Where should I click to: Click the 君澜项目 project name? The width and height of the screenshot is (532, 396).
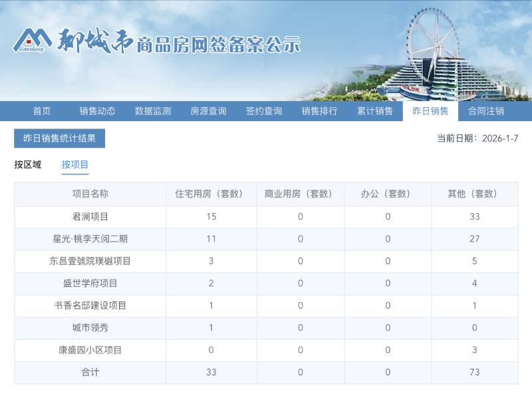point(91,217)
